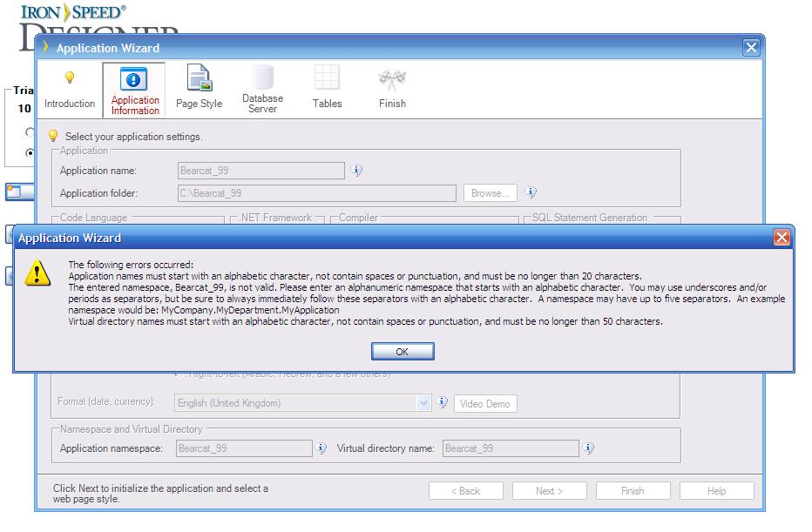Open wizard Help
812x532 pixels.
point(717,490)
